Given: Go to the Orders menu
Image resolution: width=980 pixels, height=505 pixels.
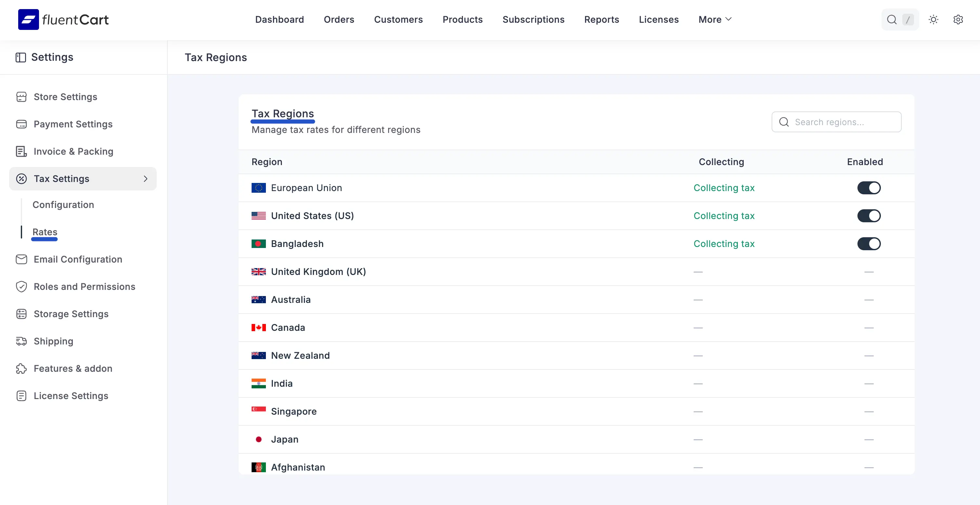Looking at the screenshot, I should [339, 19].
